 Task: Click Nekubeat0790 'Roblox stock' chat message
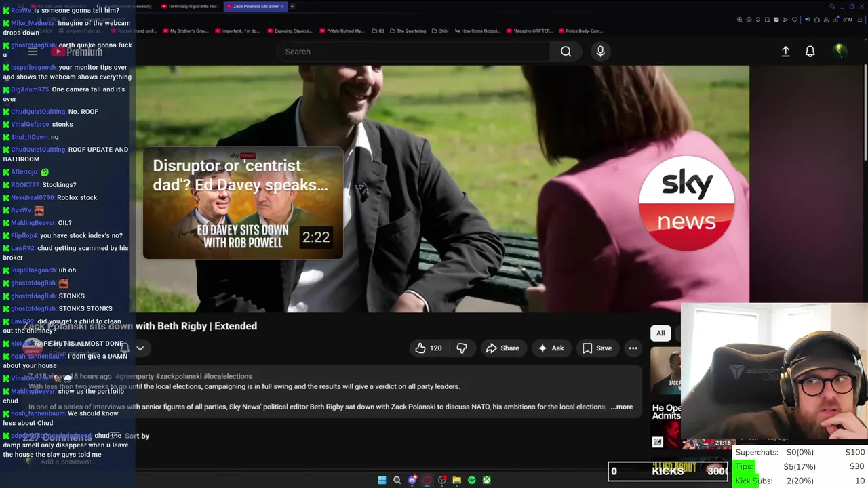click(x=50, y=197)
